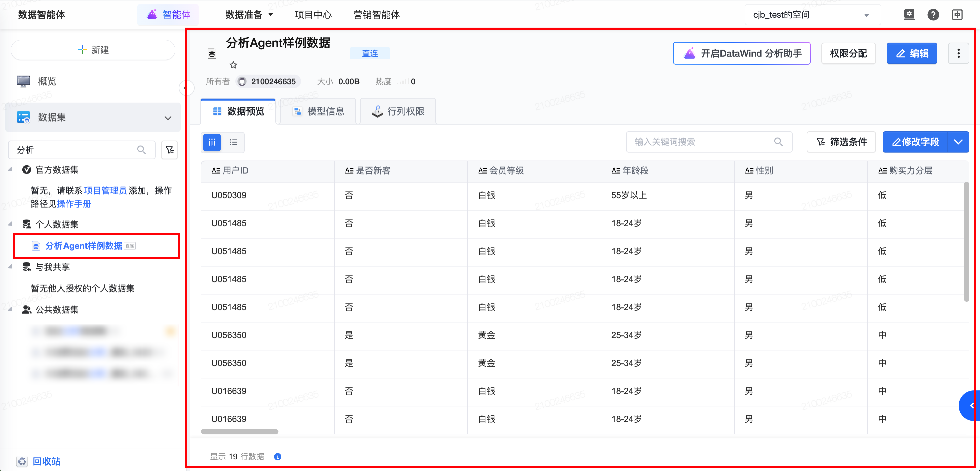Click the recycle bin icon

pyautogui.click(x=22, y=461)
